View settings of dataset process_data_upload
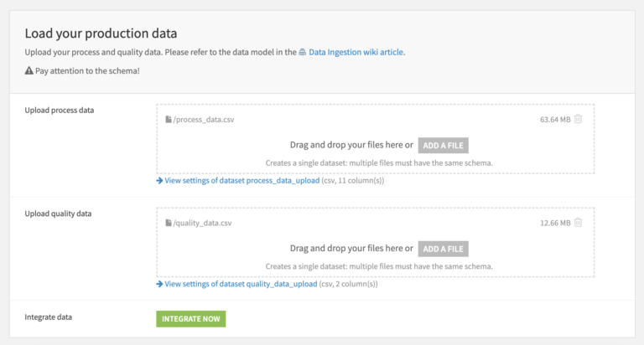 pos(241,181)
